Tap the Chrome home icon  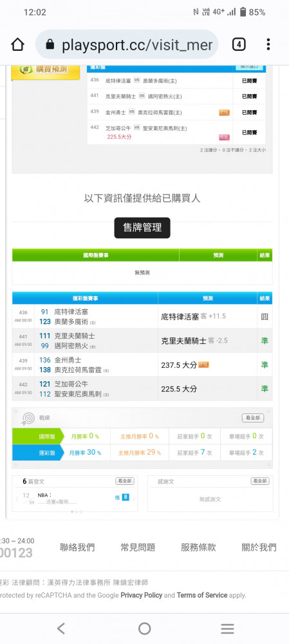tap(17, 44)
